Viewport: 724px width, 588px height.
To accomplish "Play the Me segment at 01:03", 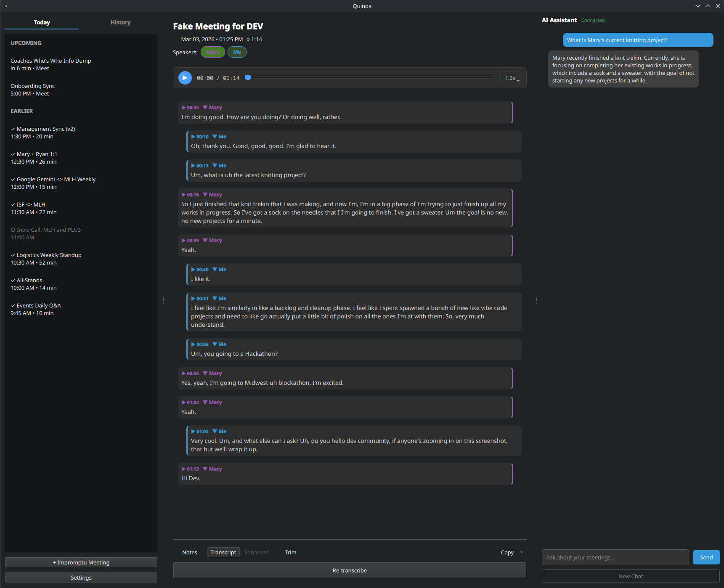I will click(200, 432).
